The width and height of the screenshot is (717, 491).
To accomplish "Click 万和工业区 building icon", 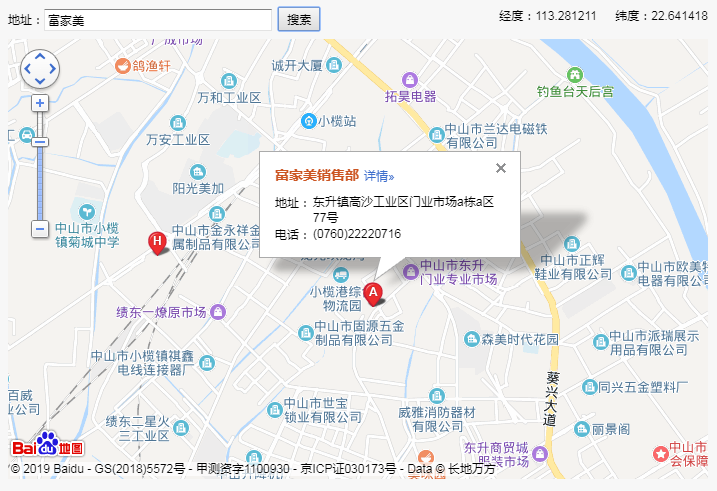I will tap(229, 81).
